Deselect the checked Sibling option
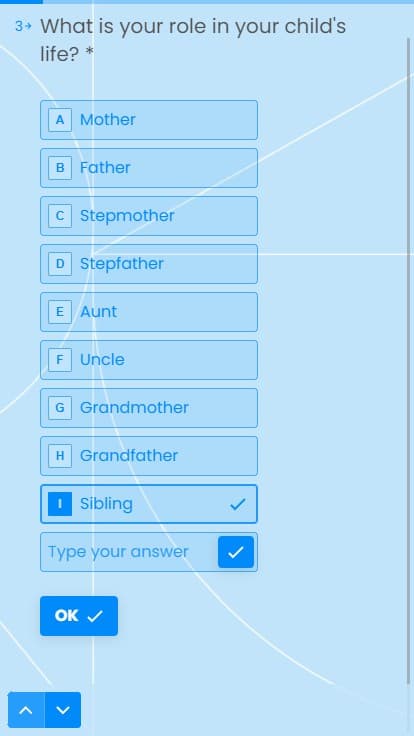This screenshot has width=414, height=736. coord(149,504)
